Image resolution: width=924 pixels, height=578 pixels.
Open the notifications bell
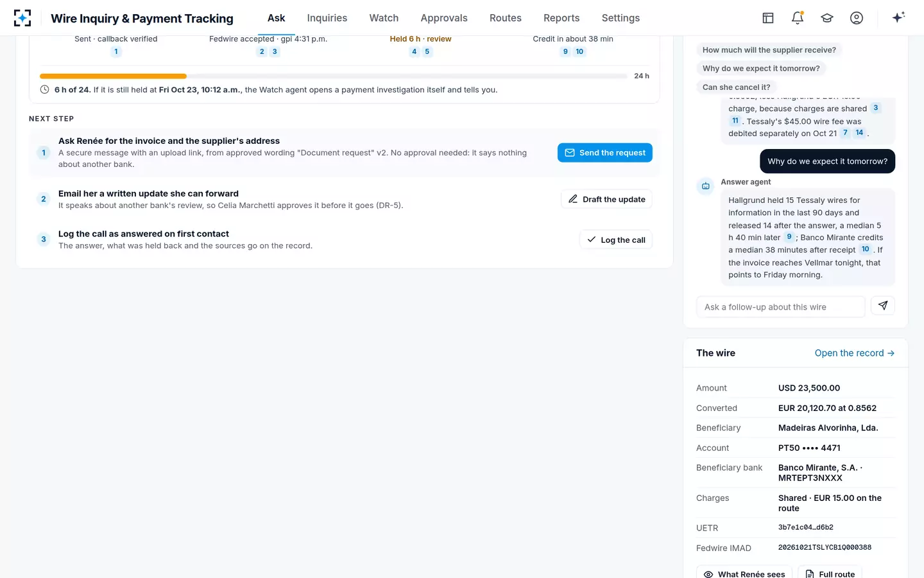pos(798,18)
